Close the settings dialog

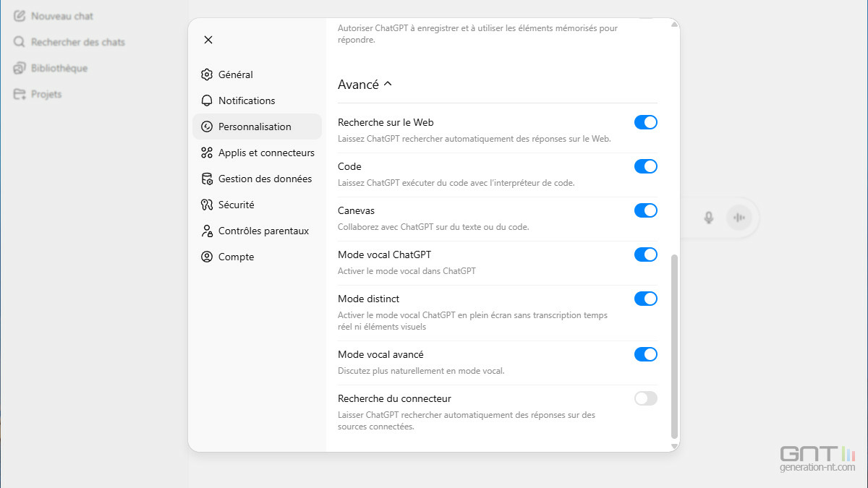(x=208, y=40)
